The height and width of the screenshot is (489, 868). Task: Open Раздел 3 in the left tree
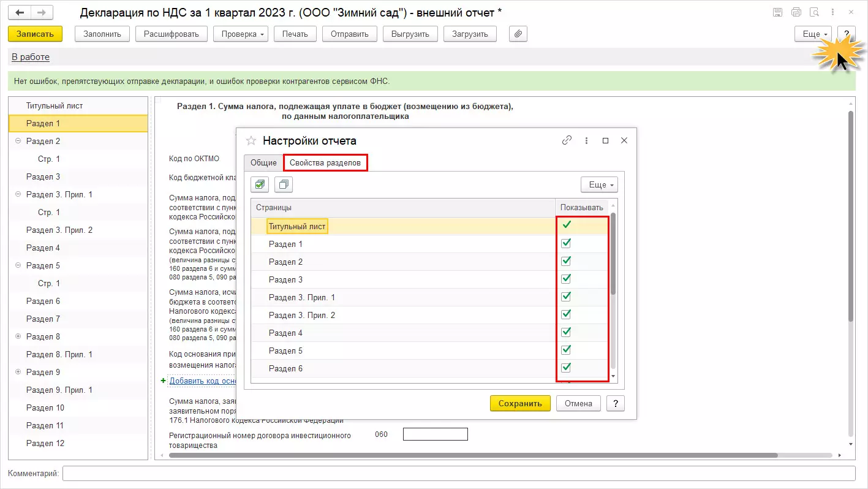(x=78, y=176)
